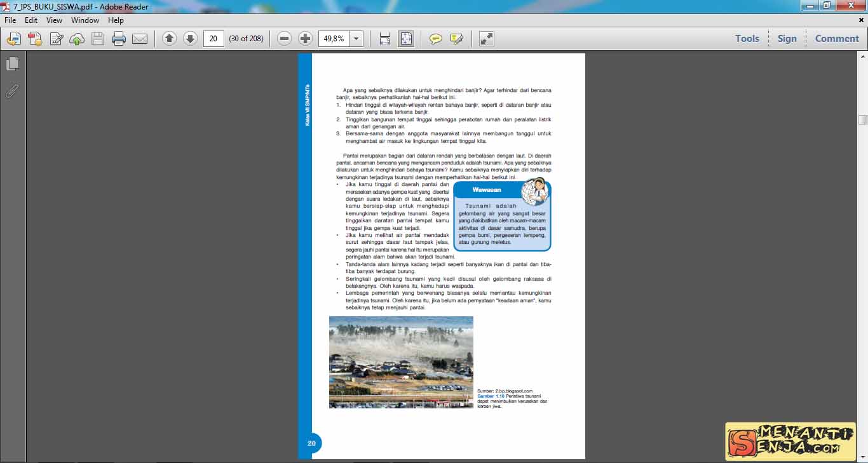Click the cloud upload icon
The height and width of the screenshot is (463, 868).
77,39
